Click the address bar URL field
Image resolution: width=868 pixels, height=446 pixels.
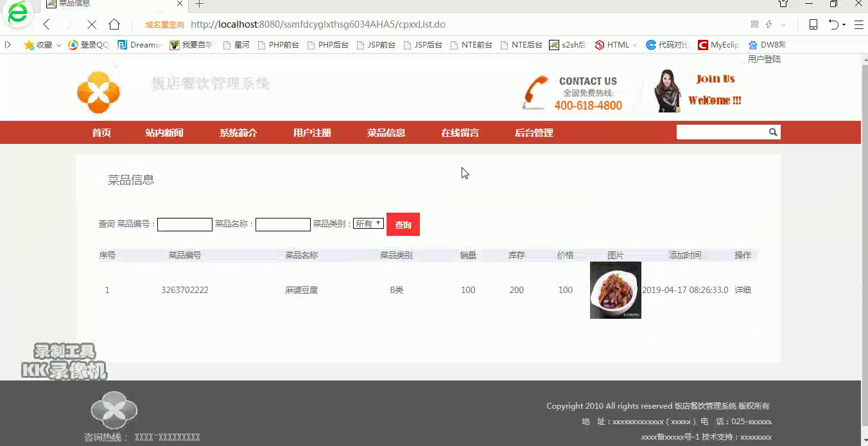[x=318, y=24]
